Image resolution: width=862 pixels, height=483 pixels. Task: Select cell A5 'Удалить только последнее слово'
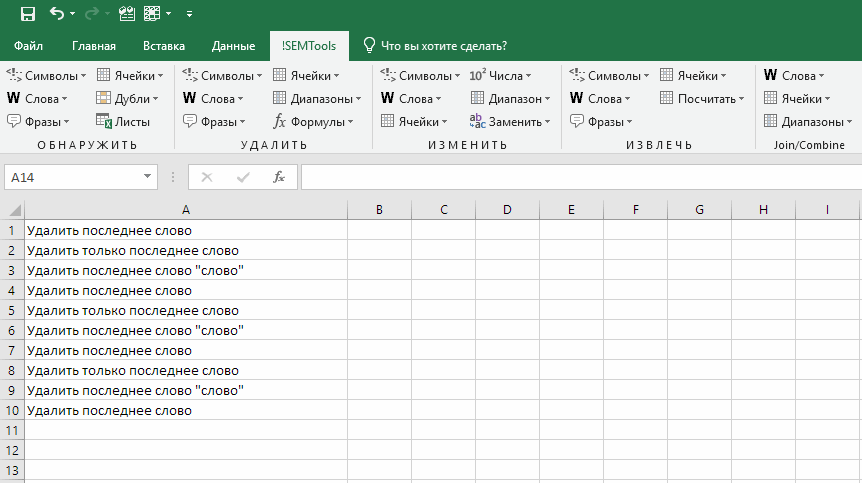pos(186,310)
